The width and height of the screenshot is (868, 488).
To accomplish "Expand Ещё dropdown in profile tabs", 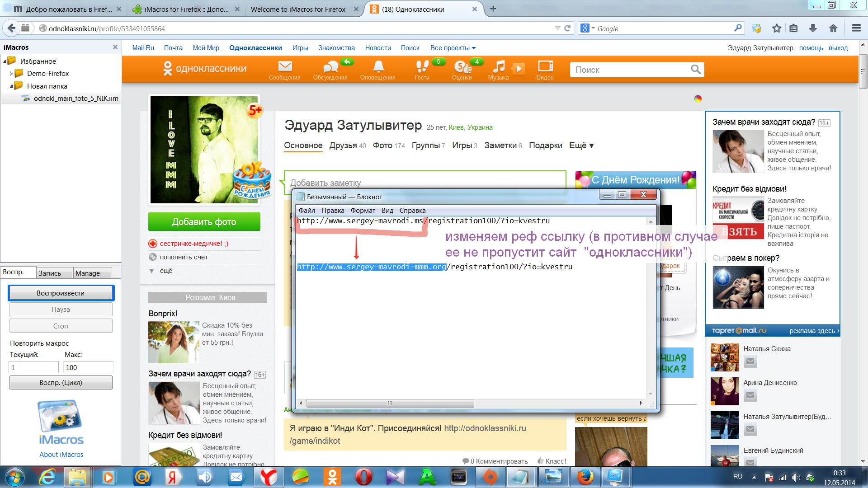I will coord(581,145).
